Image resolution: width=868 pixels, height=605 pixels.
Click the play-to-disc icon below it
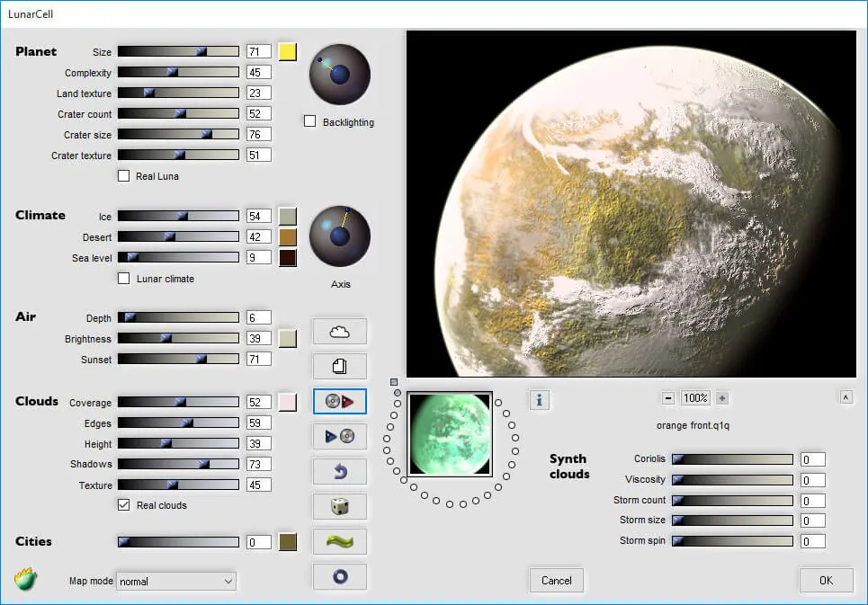pyautogui.click(x=339, y=436)
